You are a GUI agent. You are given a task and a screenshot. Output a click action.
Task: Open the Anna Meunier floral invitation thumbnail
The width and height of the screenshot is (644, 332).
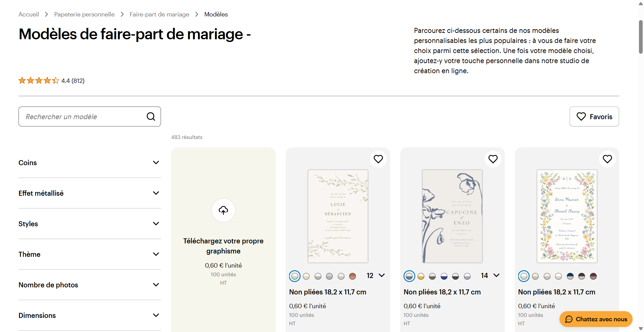[x=567, y=216]
